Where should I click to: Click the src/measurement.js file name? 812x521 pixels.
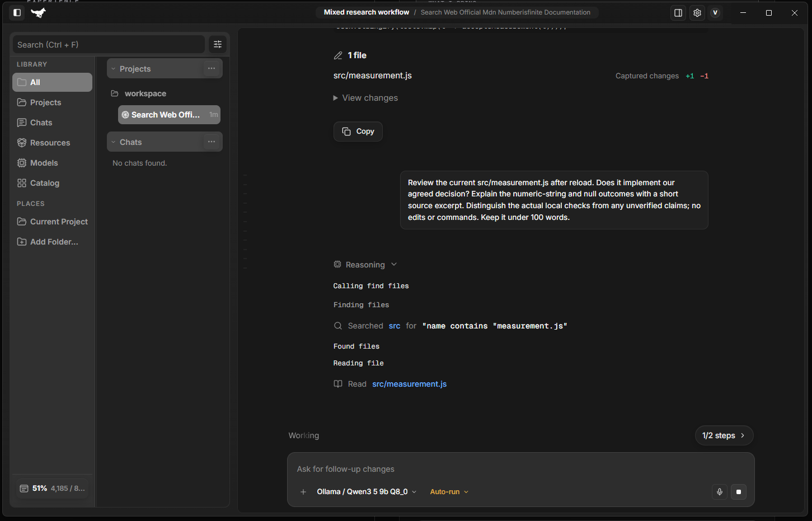point(373,76)
